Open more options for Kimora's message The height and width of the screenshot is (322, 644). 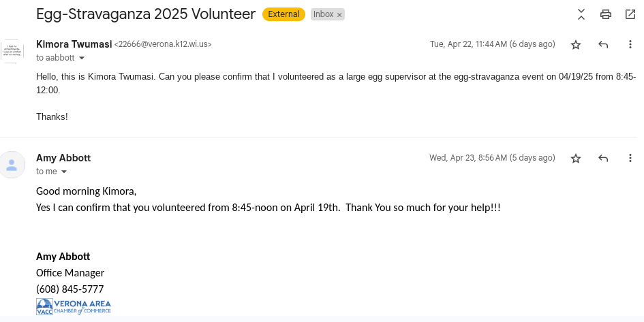click(x=630, y=44)
